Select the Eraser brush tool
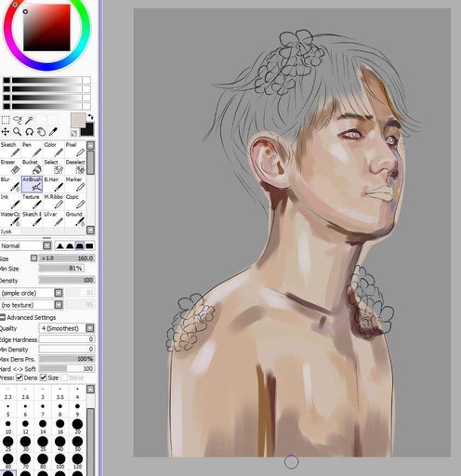 pos(10,166)
